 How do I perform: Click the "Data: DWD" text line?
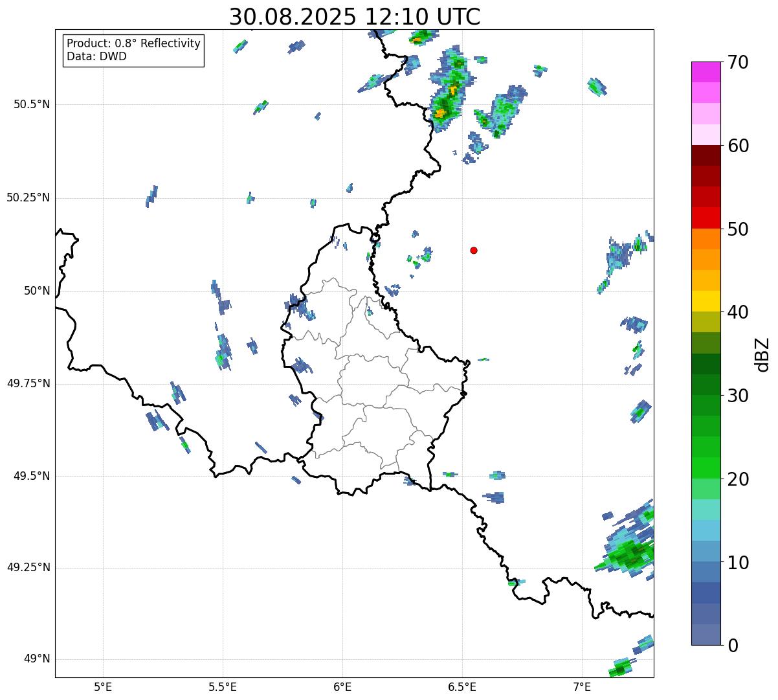[96, 56]
